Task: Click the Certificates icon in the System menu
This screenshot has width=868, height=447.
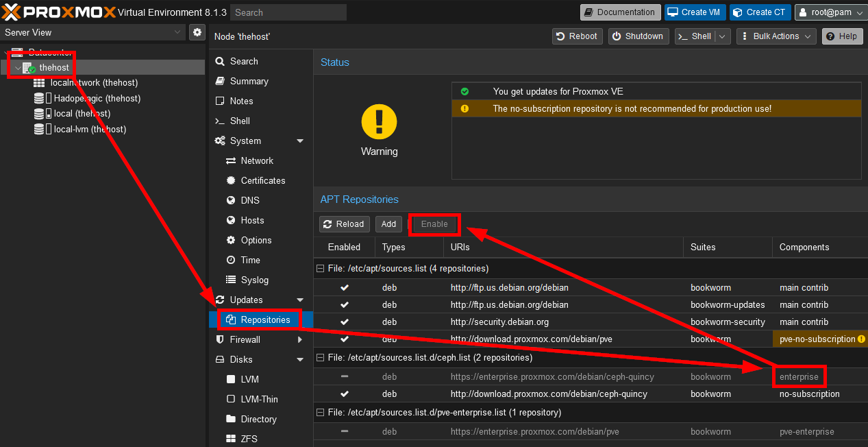Action: pos(231,180)
